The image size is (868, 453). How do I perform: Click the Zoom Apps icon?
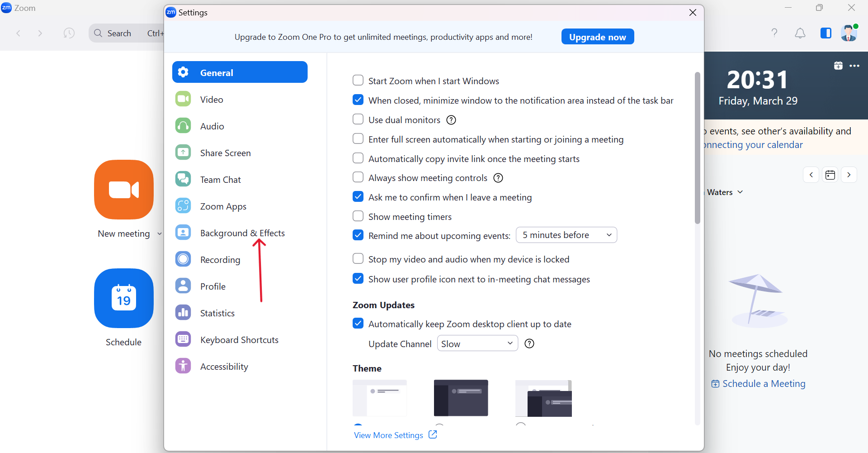pos(183,206)
